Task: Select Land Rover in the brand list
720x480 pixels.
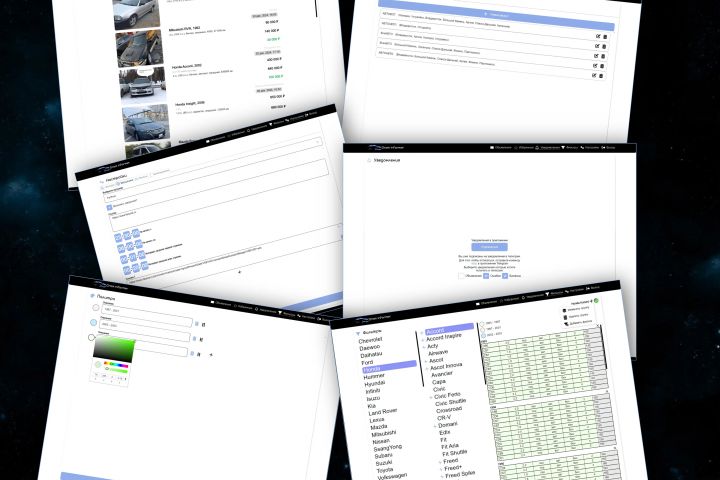Action: coord(383,412)
